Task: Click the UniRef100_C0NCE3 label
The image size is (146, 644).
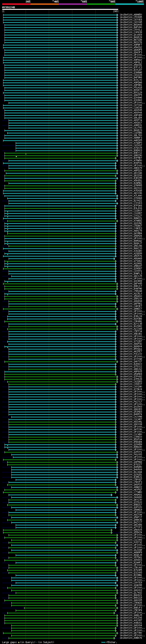Action: point(131,228)
